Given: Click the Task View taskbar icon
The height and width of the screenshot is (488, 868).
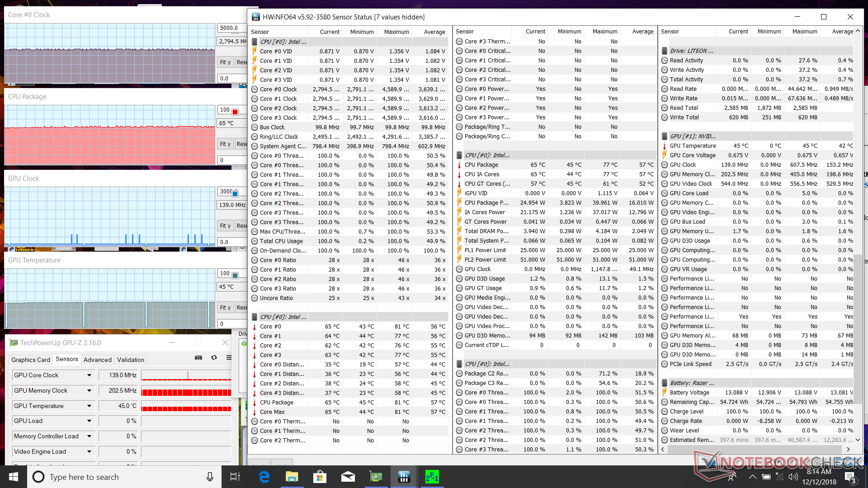Looking at the screenshot, I should pyautogui.click(x=235, y=477).
